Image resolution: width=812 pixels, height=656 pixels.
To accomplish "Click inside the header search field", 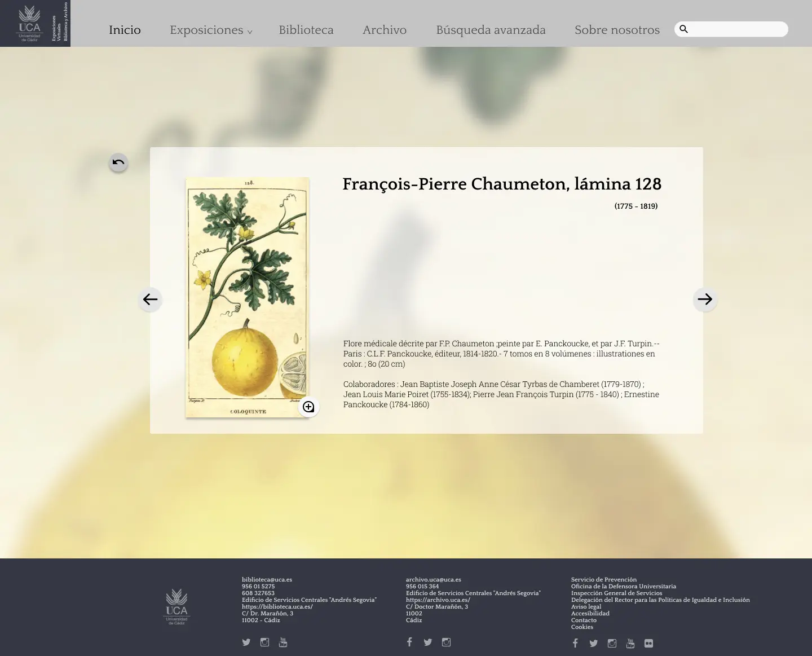I will 731,29.
